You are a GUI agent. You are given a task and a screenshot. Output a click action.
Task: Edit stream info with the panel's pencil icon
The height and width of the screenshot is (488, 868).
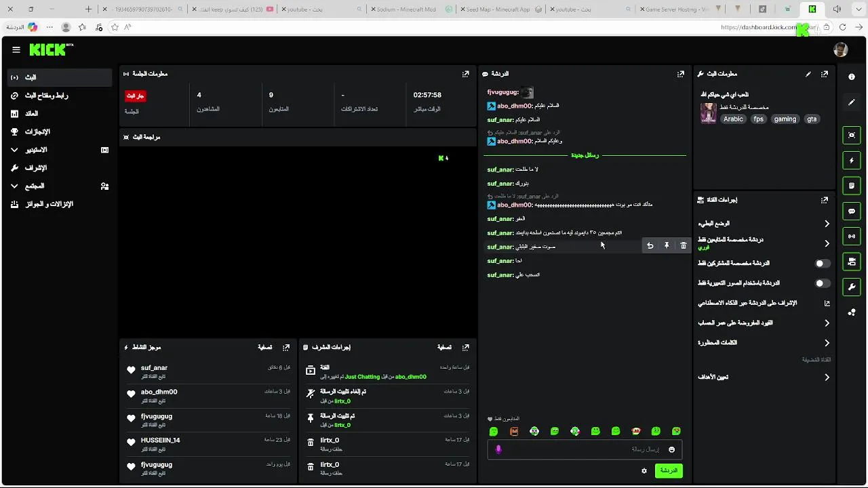click(x=808, y=74)
